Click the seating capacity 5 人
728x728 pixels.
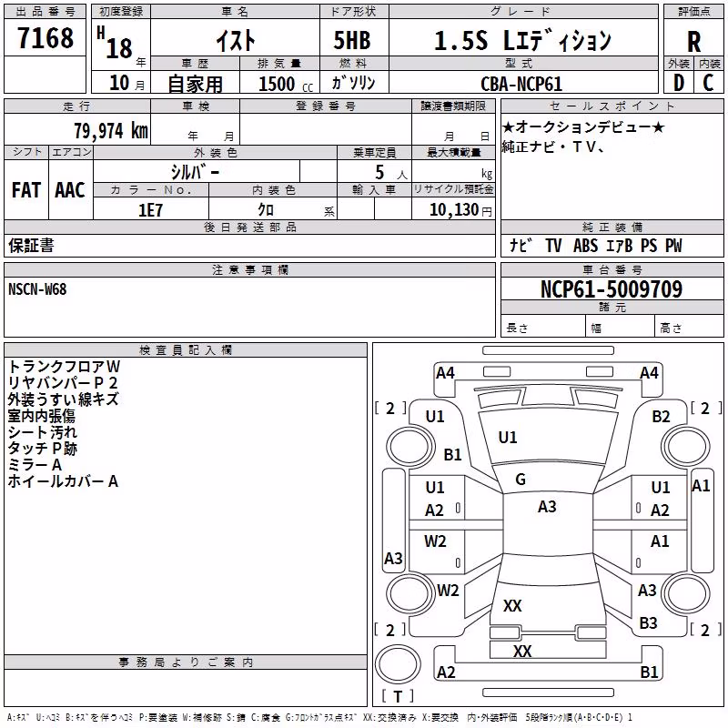pyautogui.click(x=391, y=172)
